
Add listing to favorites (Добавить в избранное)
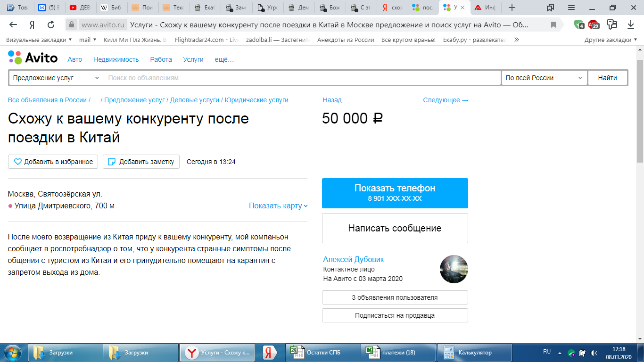click(x=53, y=162)
